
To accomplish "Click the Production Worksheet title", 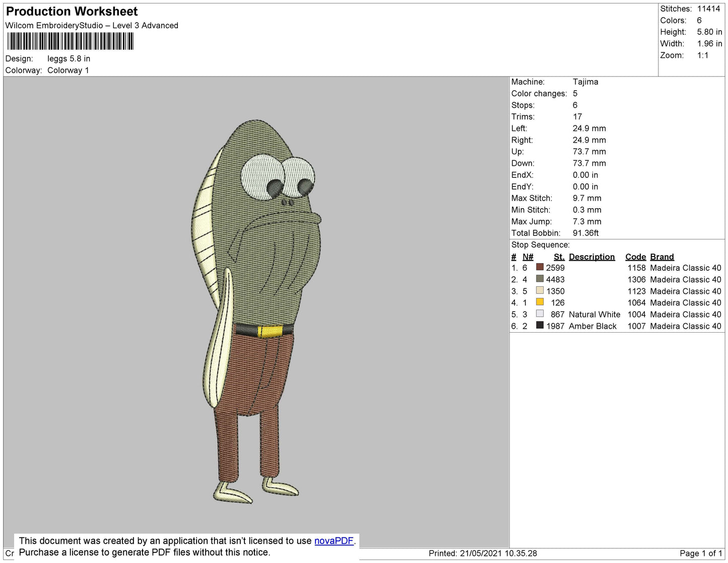I will [x=72, y=11].
